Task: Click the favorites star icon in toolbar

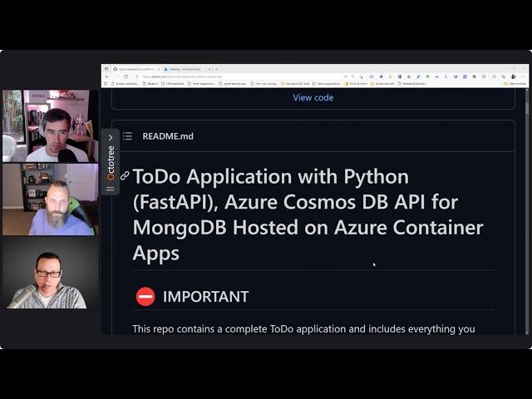Action: coord(494,76)
